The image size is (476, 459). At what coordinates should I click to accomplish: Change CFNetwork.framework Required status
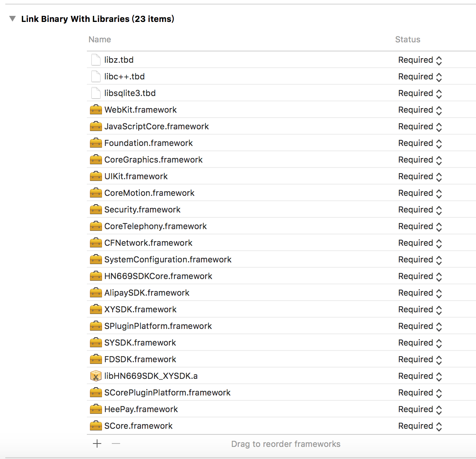tap(420, 243)
